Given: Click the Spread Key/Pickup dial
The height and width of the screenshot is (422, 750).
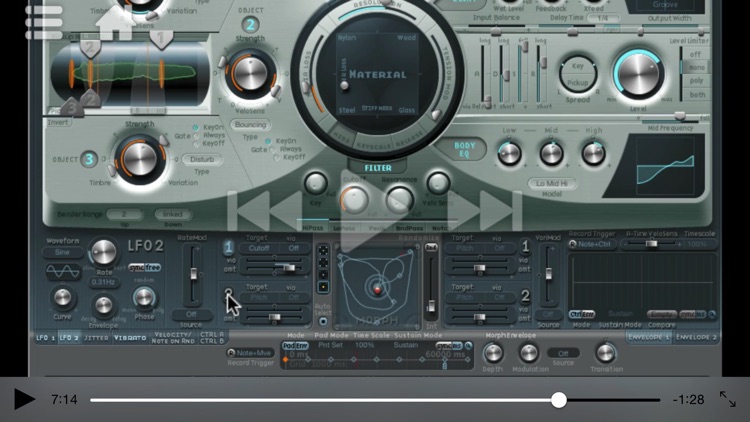Looking at the screenshot, I should coord(577,75).
